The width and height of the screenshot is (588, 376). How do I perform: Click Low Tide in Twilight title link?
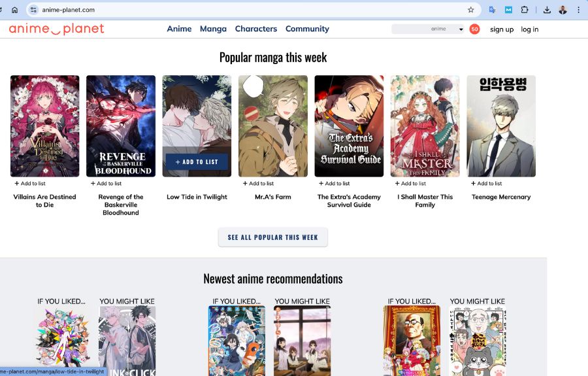(x=197, y=197)
